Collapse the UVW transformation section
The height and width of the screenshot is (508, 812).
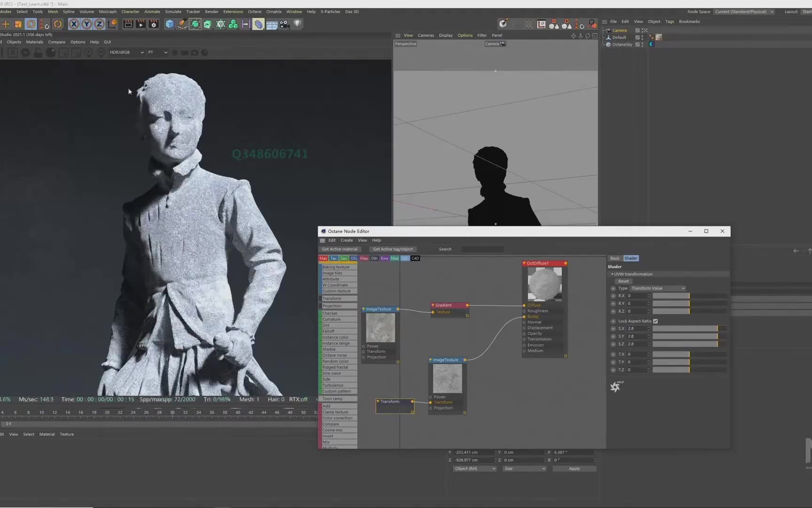pyautogui.click(x=612, y=274)
